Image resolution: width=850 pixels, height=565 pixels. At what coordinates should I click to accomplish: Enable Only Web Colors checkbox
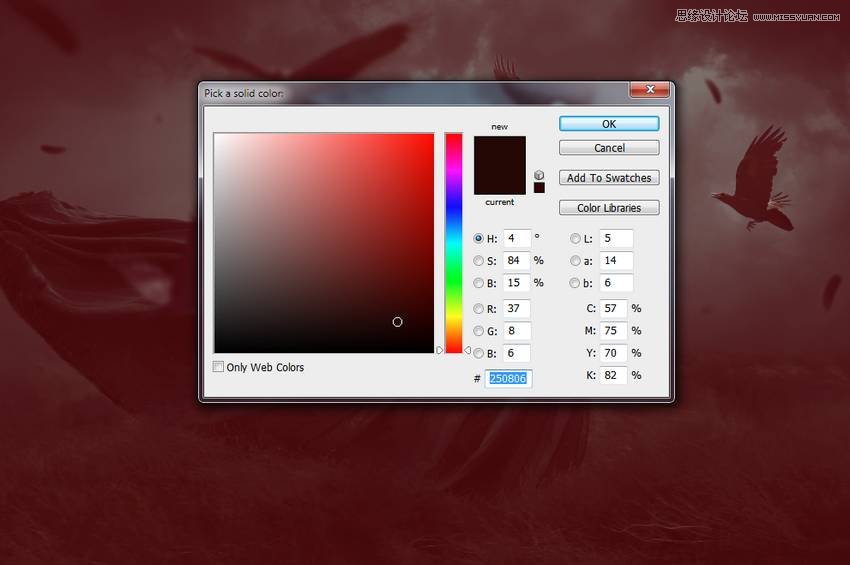[219, 367]
